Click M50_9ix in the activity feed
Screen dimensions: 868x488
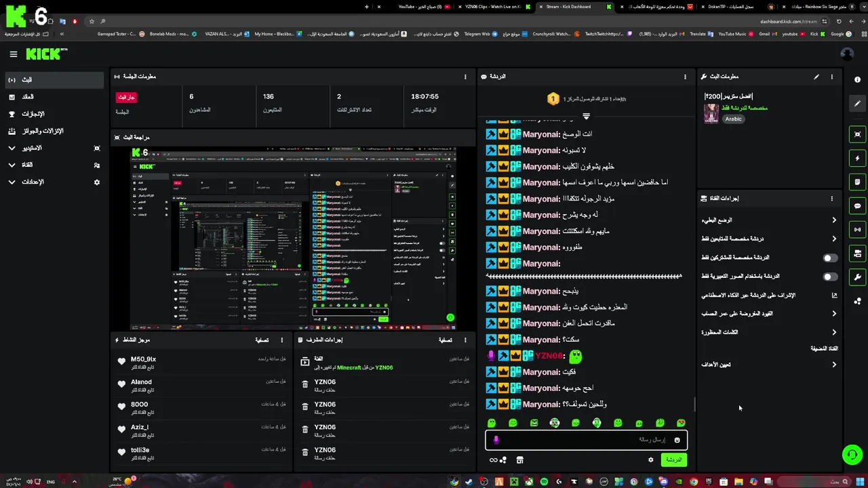(x=144, y=359)
